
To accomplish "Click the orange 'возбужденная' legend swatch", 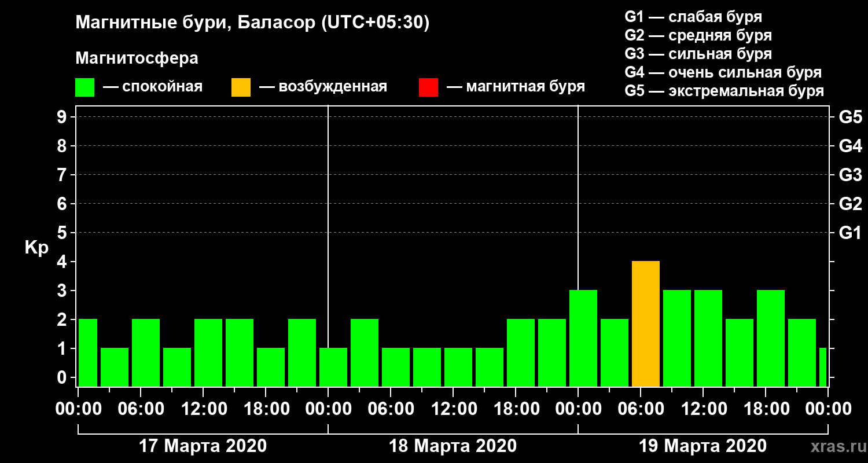I will click(x=241, y=87).
